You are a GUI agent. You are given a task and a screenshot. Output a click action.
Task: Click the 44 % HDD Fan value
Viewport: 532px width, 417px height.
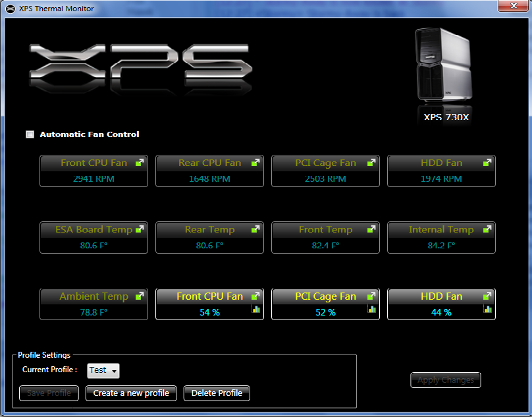click(441, 312)
